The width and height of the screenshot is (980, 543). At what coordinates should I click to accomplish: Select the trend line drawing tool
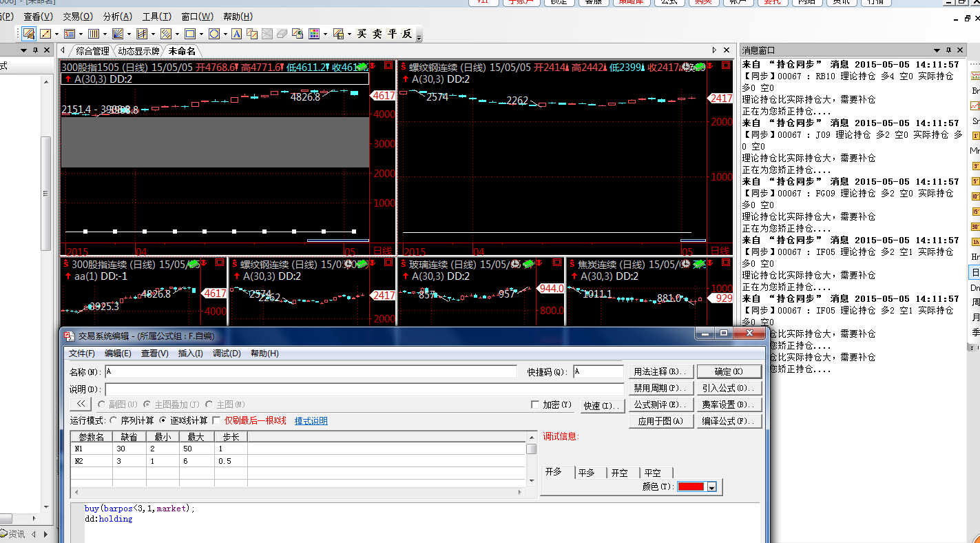[x=45, y=34]
